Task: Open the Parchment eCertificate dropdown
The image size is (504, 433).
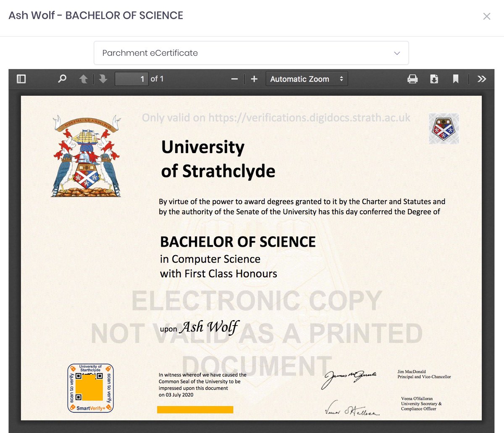Action: pos(251,53)
